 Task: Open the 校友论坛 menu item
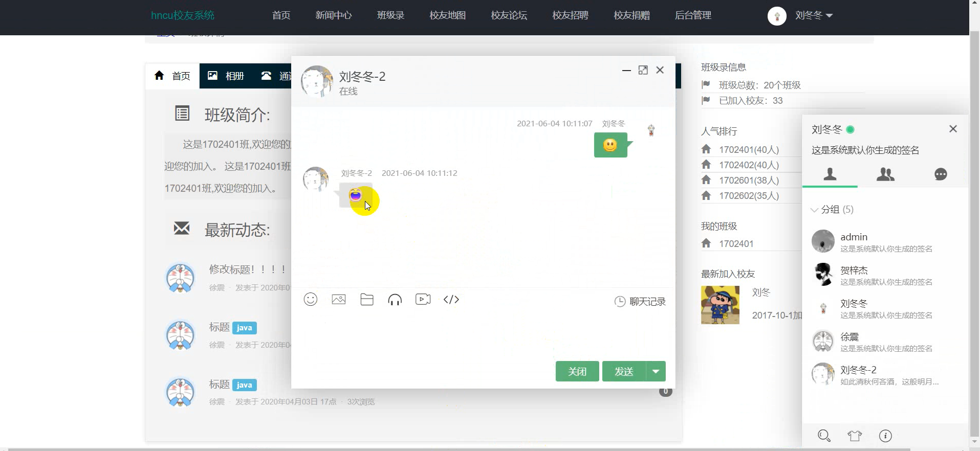[x=509, y=15]
